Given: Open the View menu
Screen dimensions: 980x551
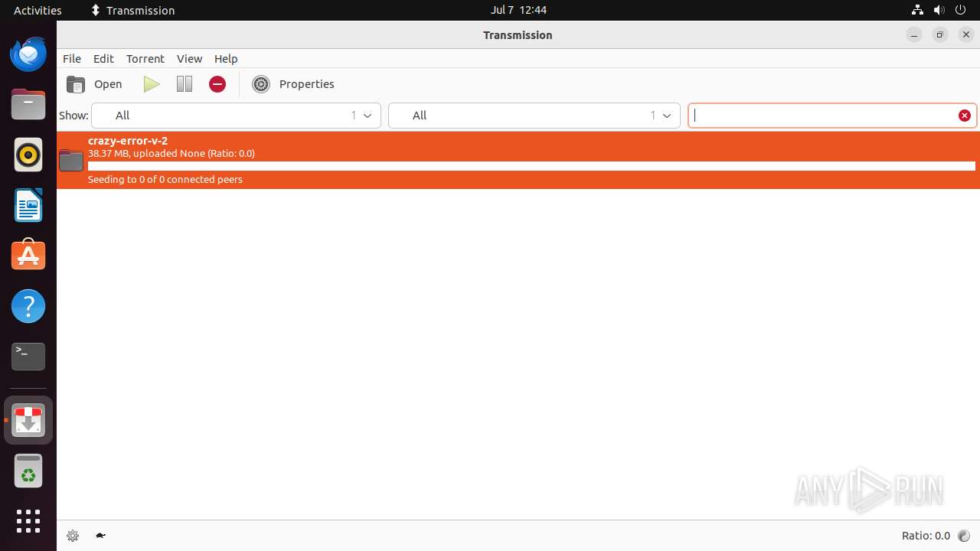Looking at the screenshot, I should (x=189, y=59).
